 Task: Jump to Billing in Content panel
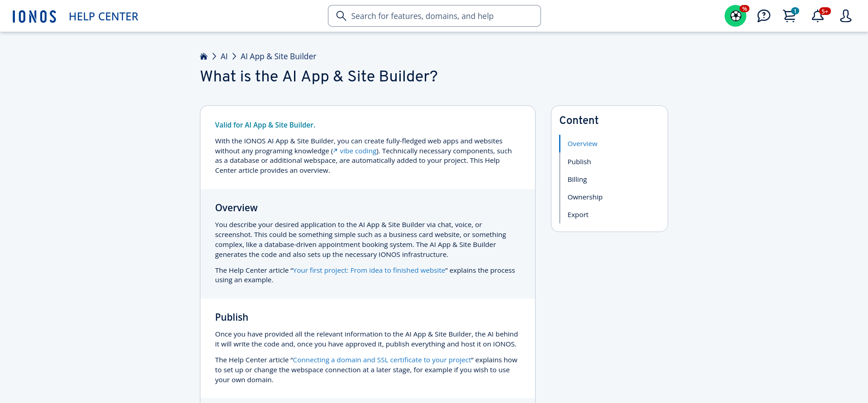(577, 180)
